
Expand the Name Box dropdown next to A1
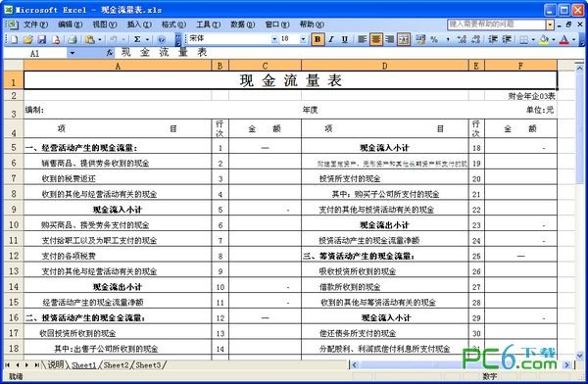point(73,53)
